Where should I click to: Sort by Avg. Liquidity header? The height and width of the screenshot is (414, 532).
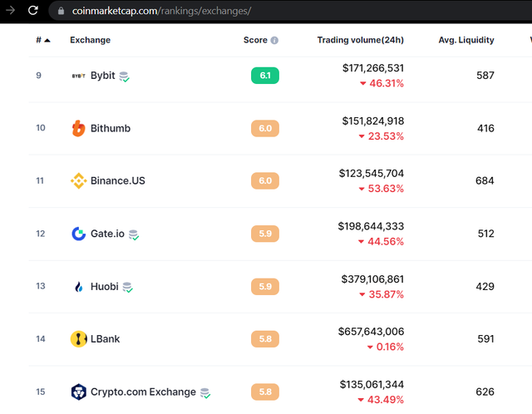point(466,40)
